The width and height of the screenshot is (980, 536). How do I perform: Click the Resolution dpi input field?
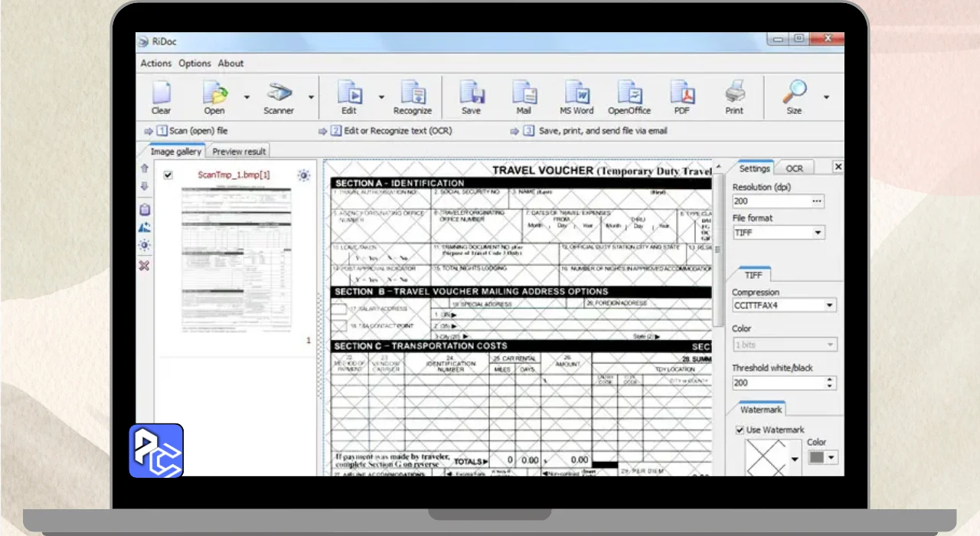tap(771, 201)
